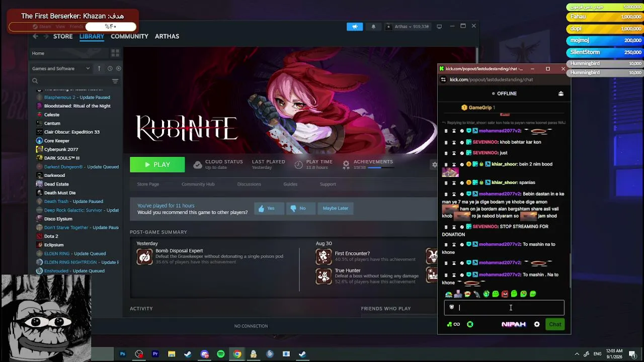Open the Discussions link
The width and height of the screenshot is (644, 362).
click(249, 184)
